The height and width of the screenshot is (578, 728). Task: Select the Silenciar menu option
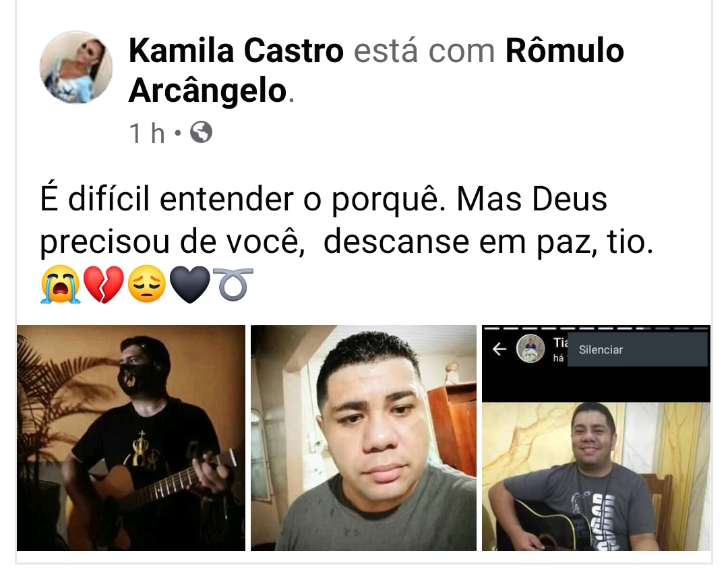point(638,350)
